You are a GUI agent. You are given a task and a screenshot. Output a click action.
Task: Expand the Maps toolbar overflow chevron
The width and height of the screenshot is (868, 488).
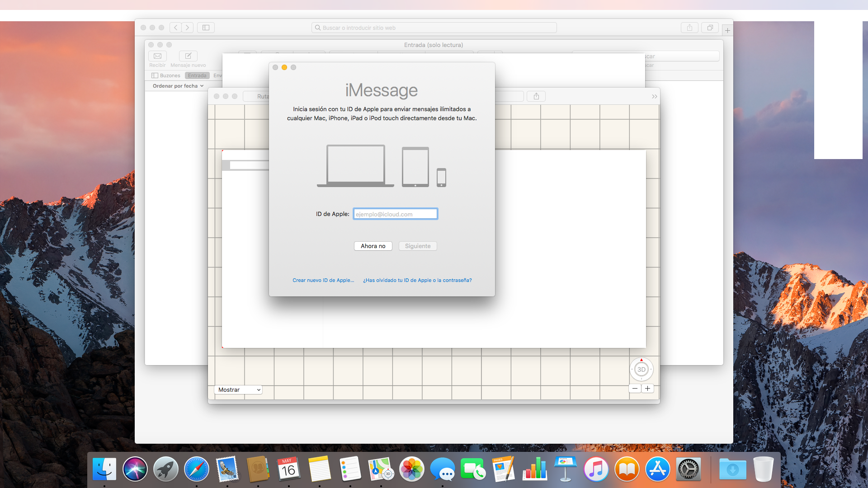[x=654, y=97]
